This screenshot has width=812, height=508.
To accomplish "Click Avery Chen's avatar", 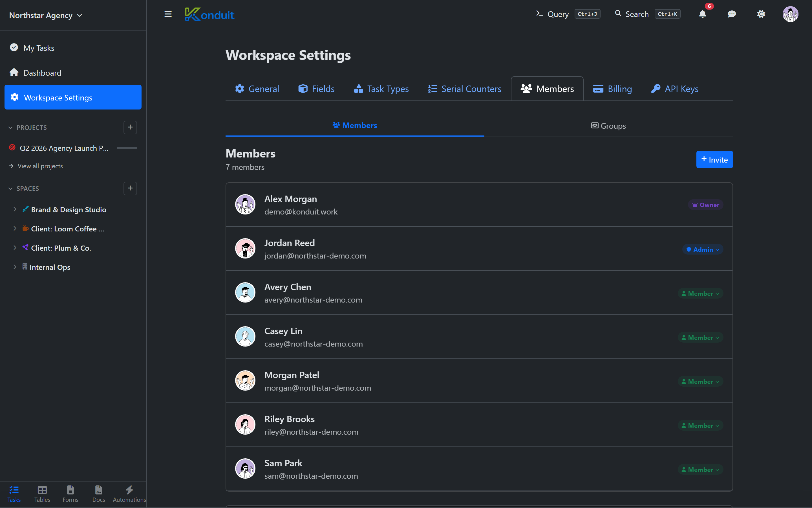I will tap(245, 292).
